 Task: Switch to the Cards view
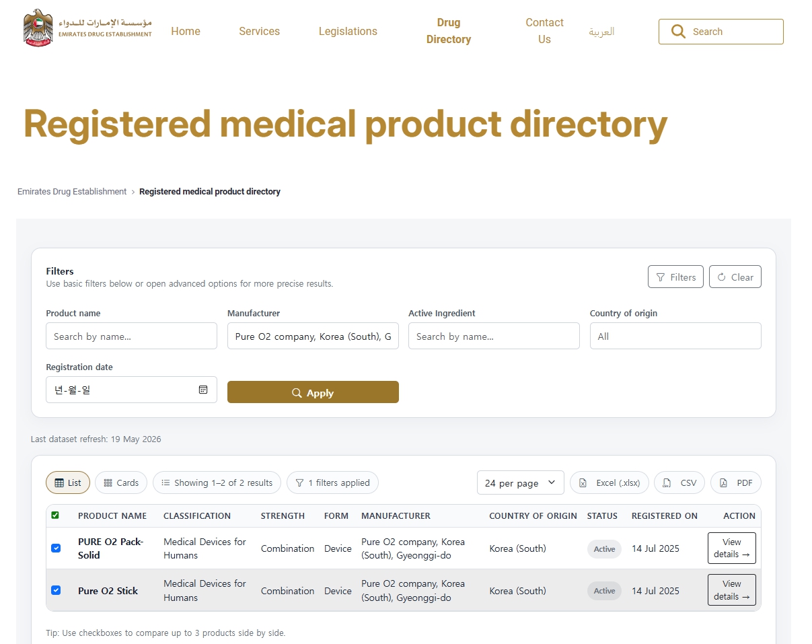121,482
